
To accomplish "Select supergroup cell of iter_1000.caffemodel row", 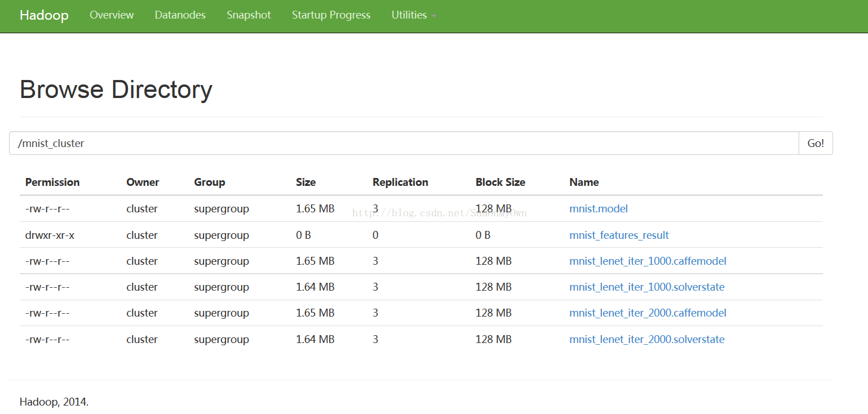I will point(222,261).
